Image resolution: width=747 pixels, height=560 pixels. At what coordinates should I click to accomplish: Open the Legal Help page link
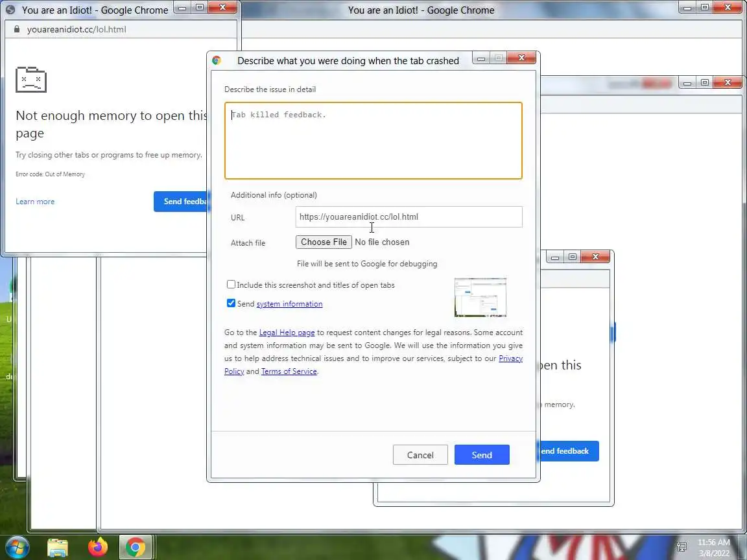[x=287, y=332]
